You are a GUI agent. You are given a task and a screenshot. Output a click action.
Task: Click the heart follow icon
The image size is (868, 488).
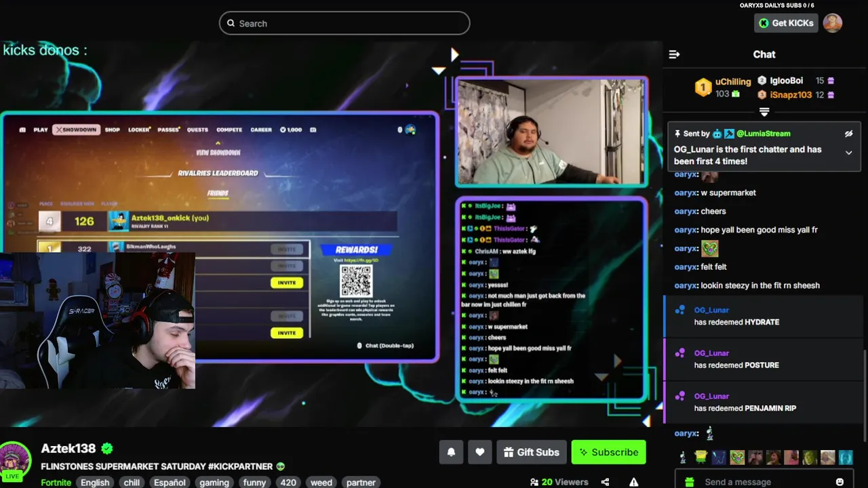coord(479,452)
